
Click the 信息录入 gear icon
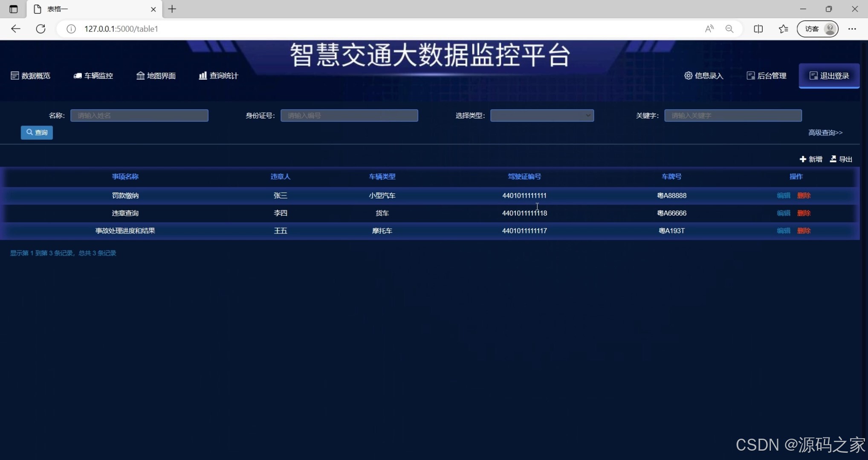[x=688, y=76]
